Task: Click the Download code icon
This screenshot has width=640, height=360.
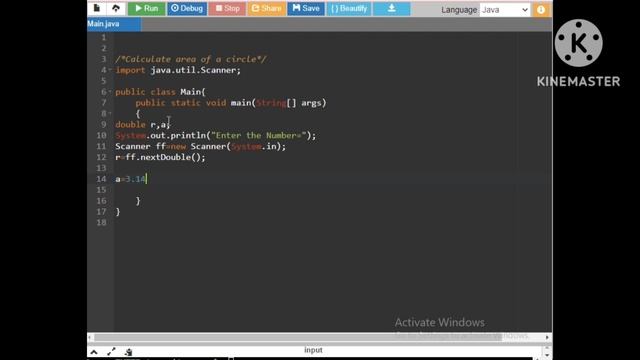Action: [391, 9]
